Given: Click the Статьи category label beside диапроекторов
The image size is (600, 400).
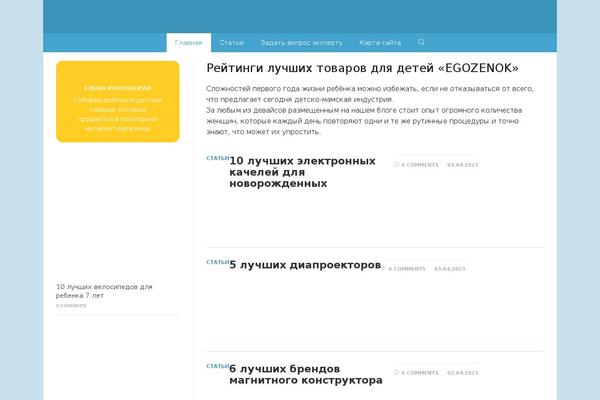Looking at the screenshot, I should [x=218, y=262].
